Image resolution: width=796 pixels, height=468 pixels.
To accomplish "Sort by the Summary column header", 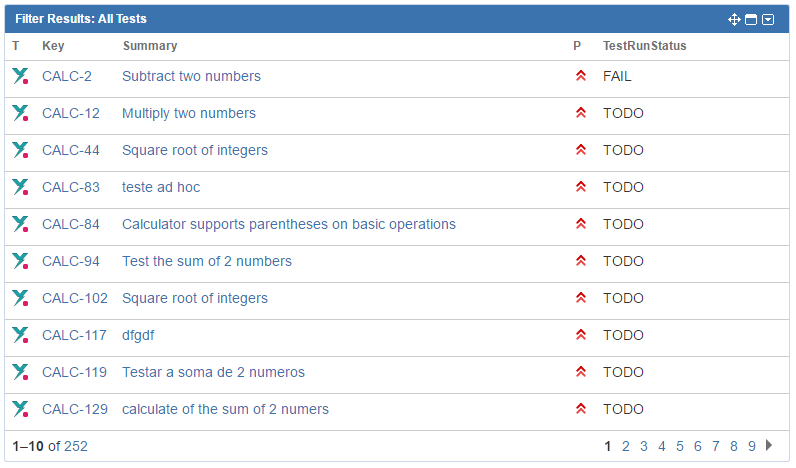I will click(x=150, y=46).
